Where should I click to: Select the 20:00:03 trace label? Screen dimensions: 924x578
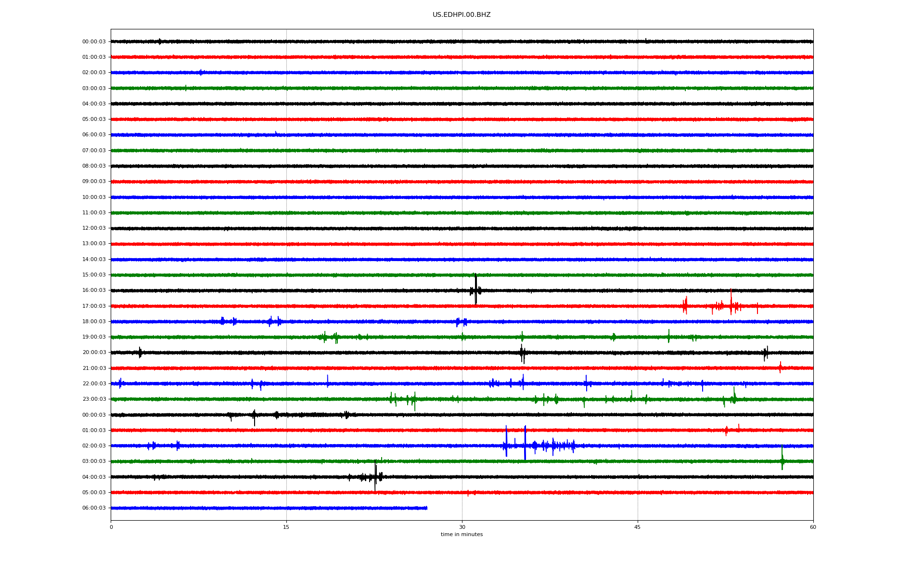click(94, 353)
